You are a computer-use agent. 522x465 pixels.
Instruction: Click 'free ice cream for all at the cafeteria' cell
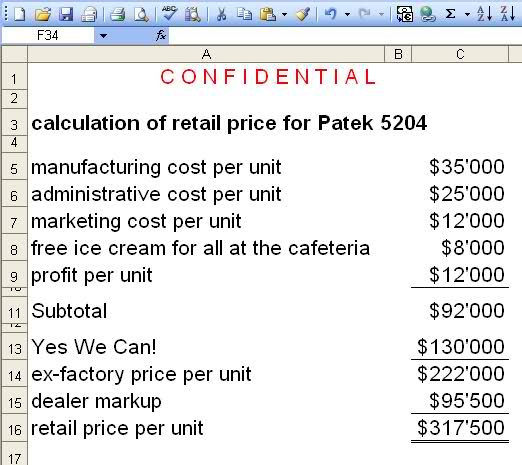coord(206,248)
